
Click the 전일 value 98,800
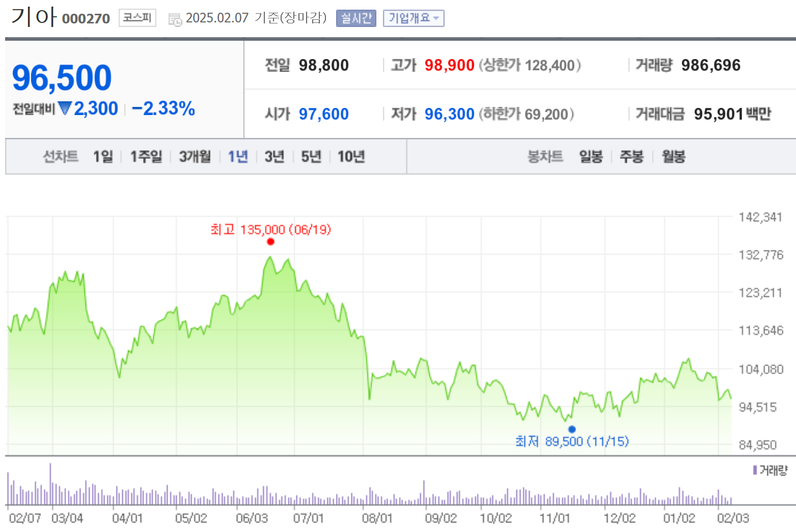tap(323, 65)
